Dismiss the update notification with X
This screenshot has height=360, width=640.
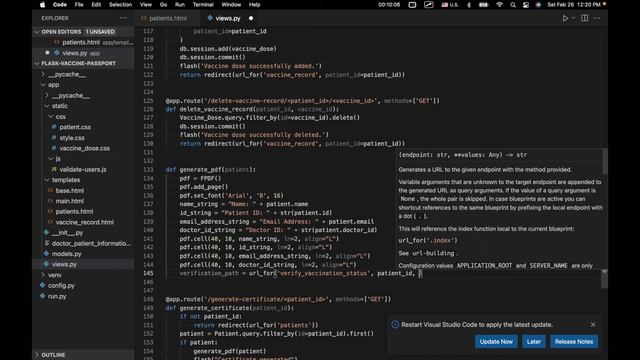(593, 325)
